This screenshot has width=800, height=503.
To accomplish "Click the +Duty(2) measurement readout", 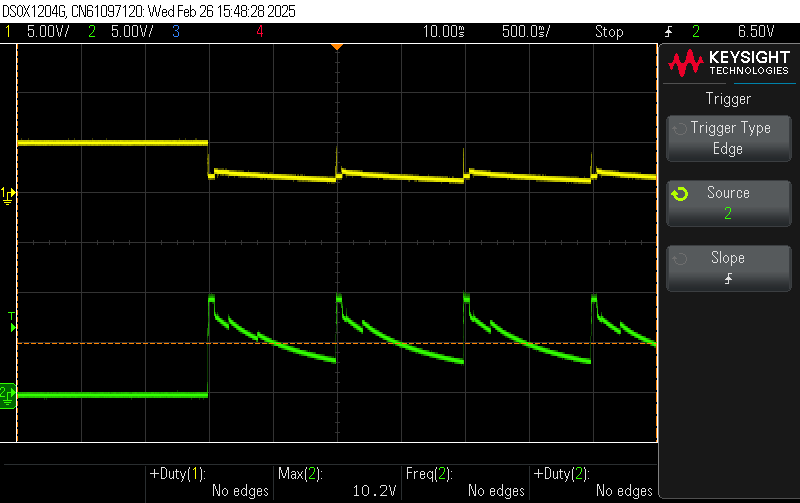I will click(x=593, y=482).
